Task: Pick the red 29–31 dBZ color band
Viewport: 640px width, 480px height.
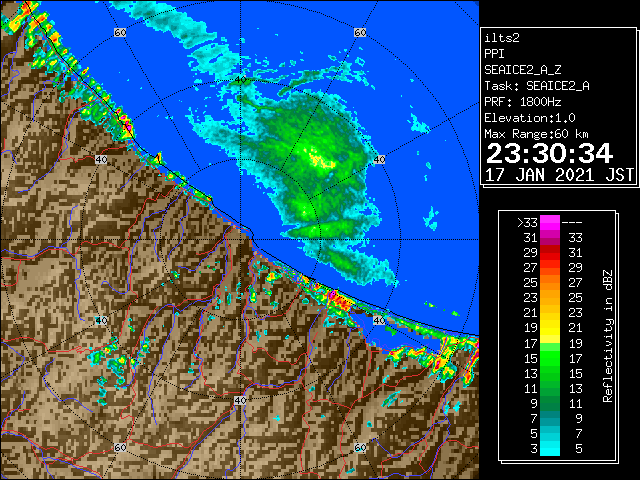Action: pyautogui.click(x=550, y=253)
